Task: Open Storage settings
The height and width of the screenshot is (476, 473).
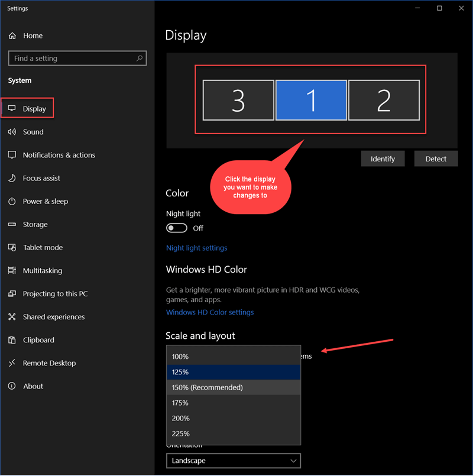Action: [35, 224]
